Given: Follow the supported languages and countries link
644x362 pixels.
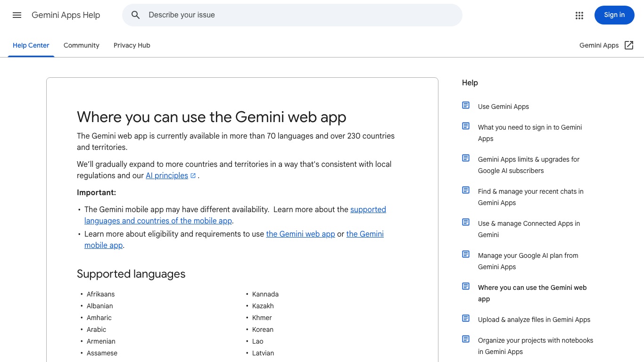Looking at the screenshot, I should [x=235, y=215].
